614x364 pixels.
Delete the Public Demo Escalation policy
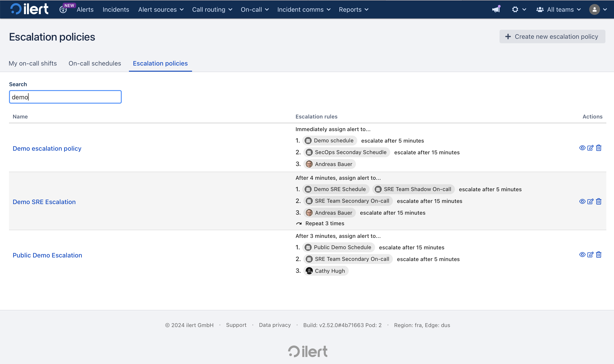[598, 255]
